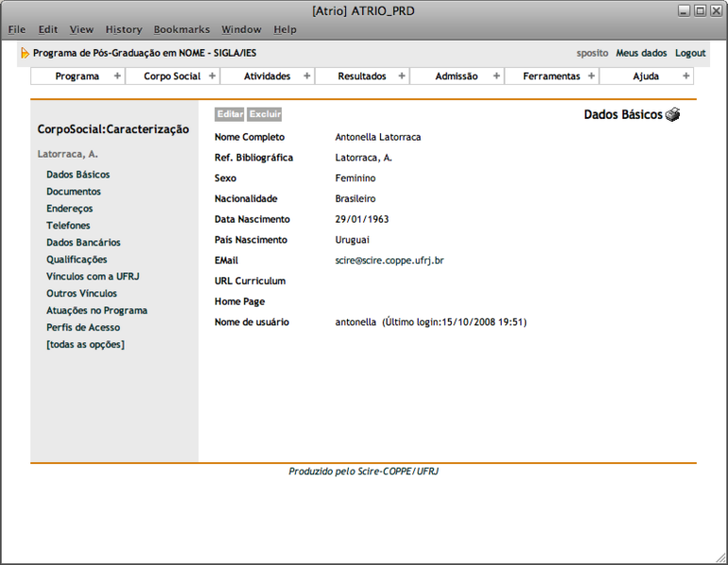Viewport: 728px width, 565px height.
Task: Go to Dados Bancários in sidebar
Action: point(84,242)
